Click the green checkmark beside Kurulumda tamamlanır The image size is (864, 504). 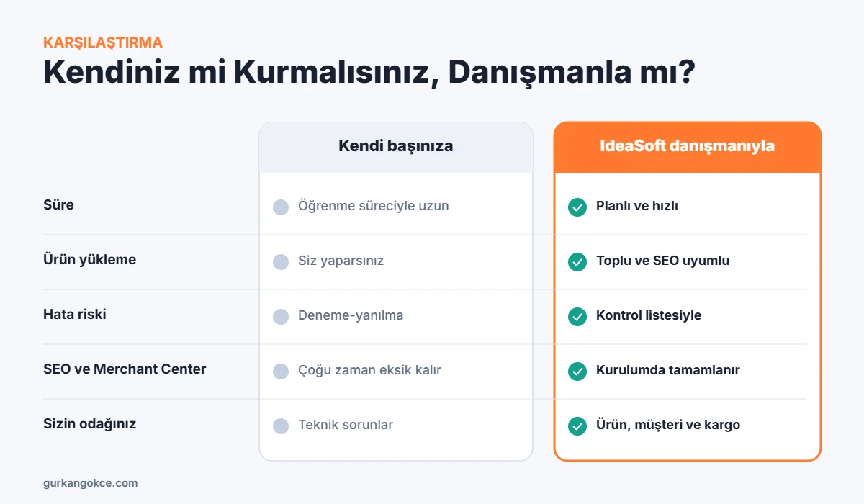point(577,371)
